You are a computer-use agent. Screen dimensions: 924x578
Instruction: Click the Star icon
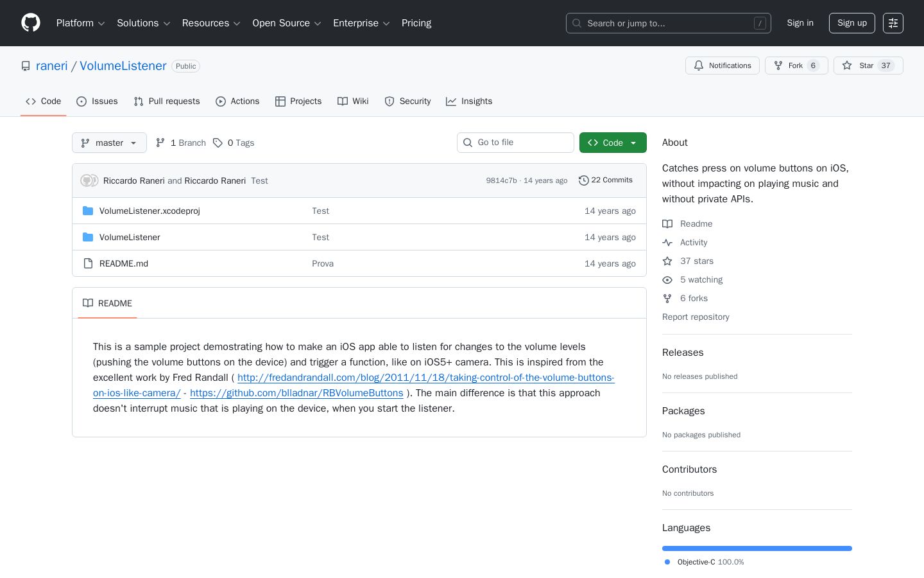pyautogui.click(x=847, y=66)
